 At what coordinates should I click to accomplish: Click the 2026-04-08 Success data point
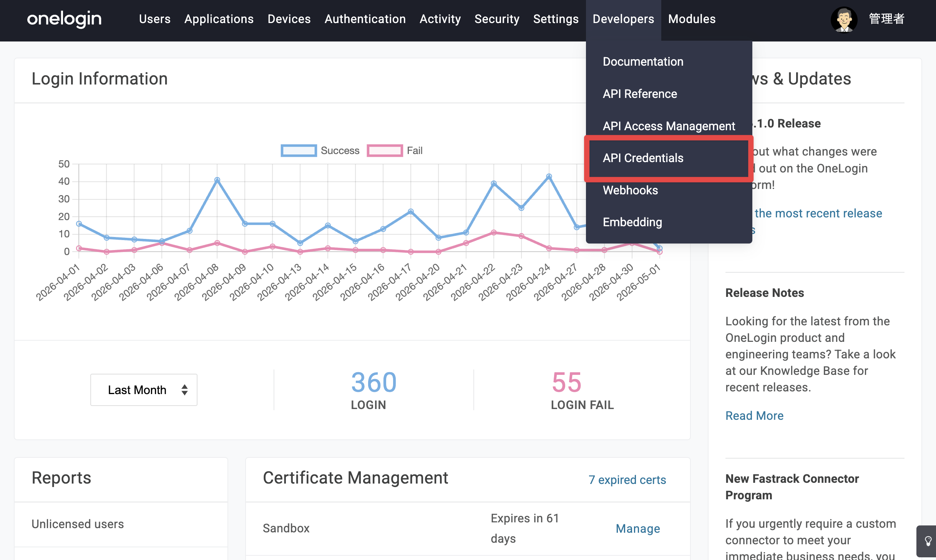[217, 180]
